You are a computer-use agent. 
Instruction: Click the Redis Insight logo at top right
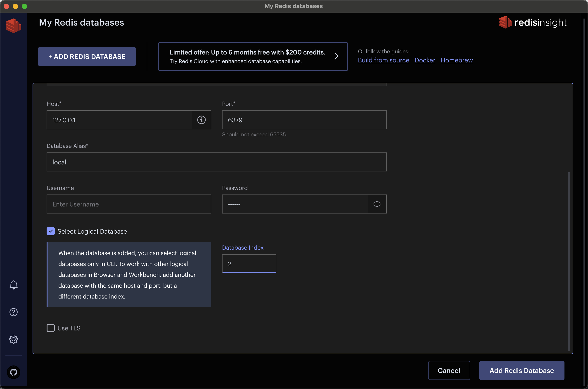tap(532, 22)
